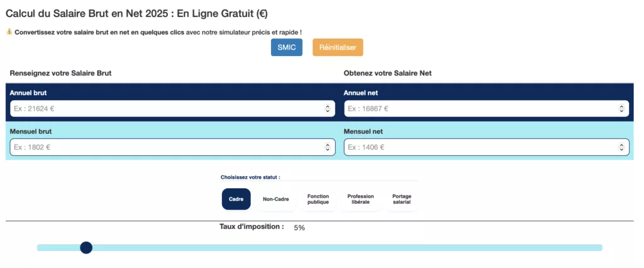Increase Annuel net with stepper up arrow
The width and height of the screenshot is (644, 268).
(621, 106)
